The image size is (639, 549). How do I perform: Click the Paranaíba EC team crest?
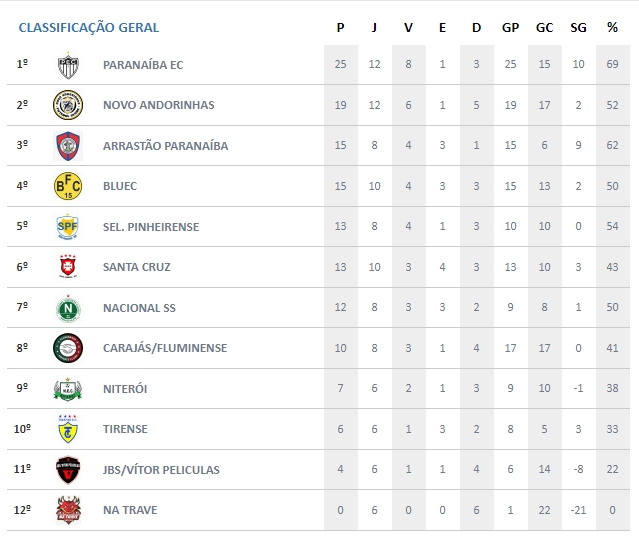point(67,65)
